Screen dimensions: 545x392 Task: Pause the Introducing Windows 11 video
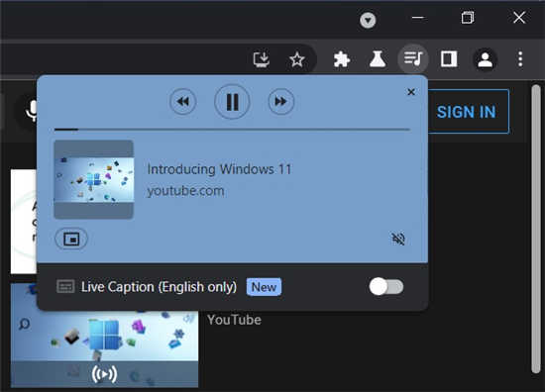[232, 102]
